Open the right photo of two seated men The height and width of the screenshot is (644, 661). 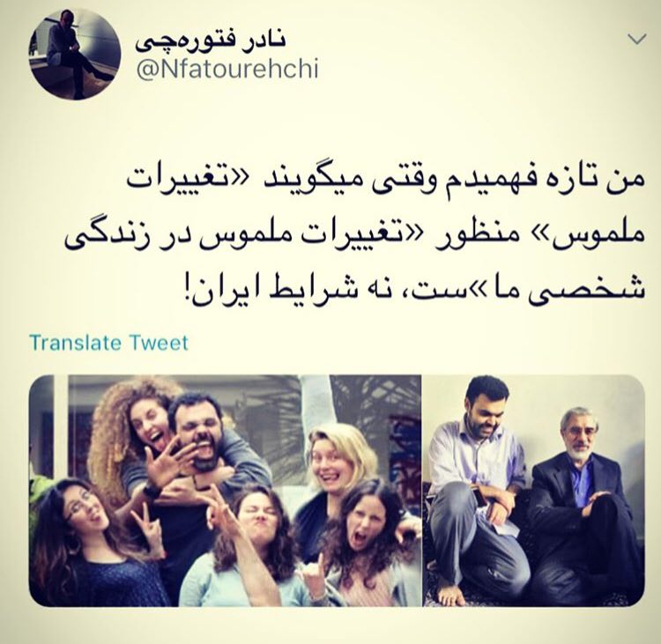click(x=535, y=491)
